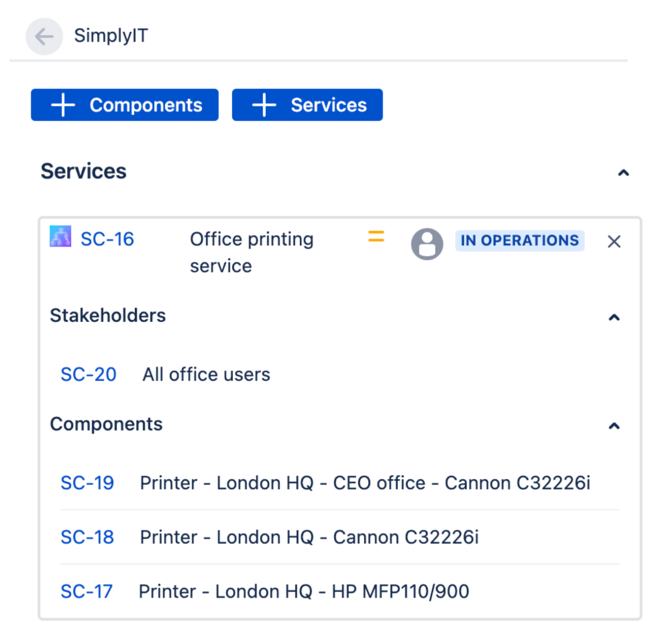
Task: Open the SC-19 component link
Action: [x=87, y=483]
